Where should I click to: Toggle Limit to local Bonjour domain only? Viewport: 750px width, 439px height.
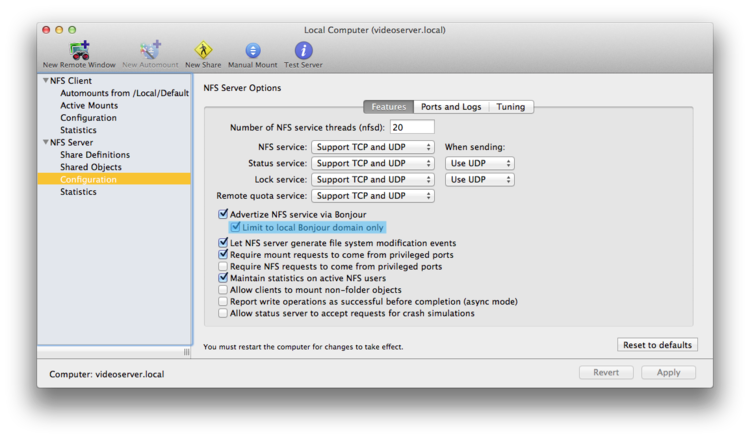click(x=235, y=227)
